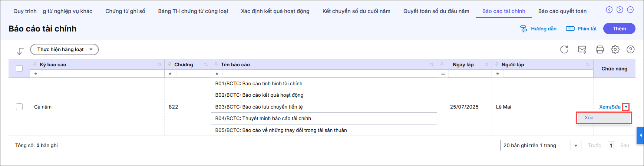Toggle dropdown arrow beside Xem/Sửa
This screenshot has width=644, height=166.
point(626,107)
